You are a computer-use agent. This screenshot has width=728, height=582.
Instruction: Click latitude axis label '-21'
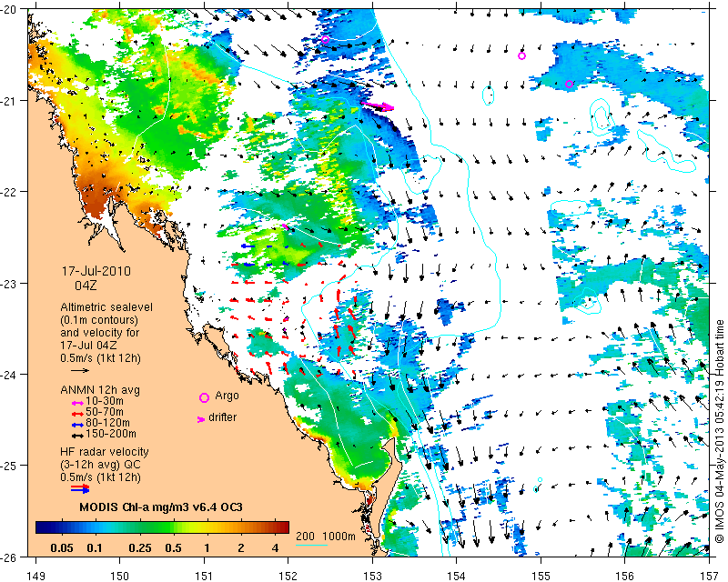7,101
